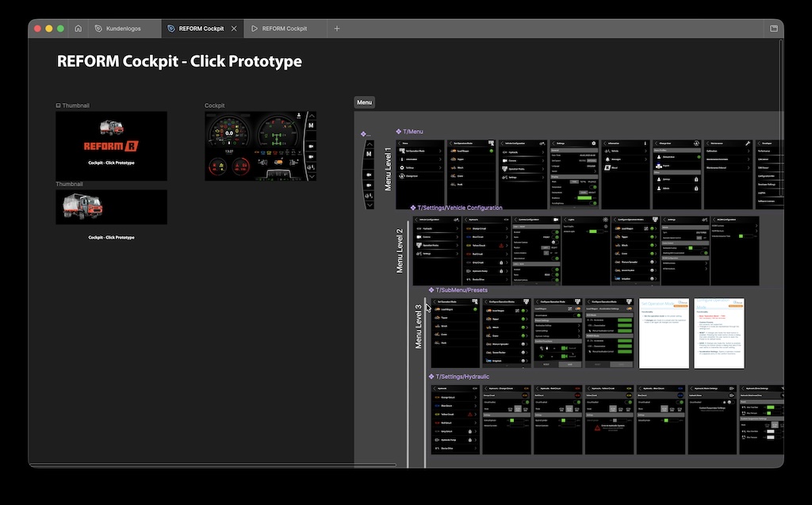
Task: Click gear icon in T/Menu Settings screen
Action: click(594, 143)
